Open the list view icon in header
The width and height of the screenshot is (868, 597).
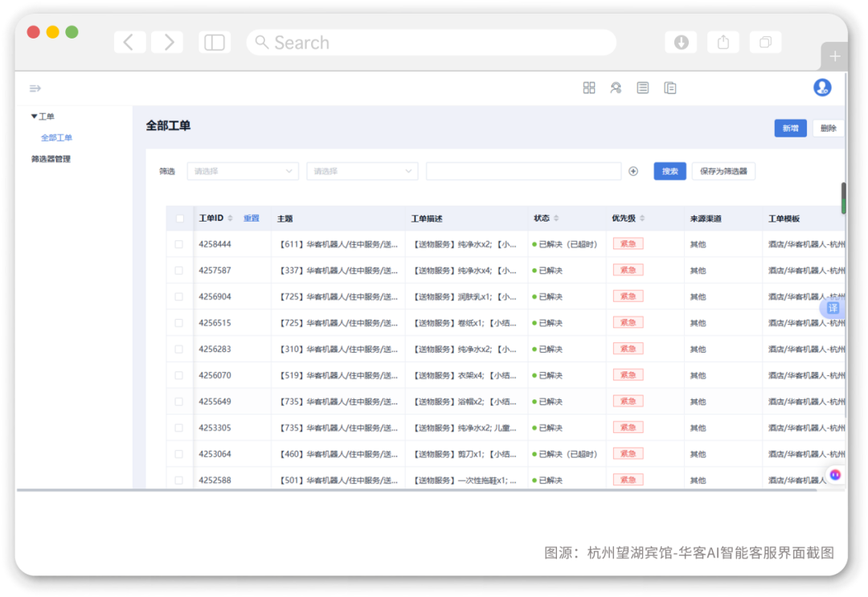(x=643, y=88)
